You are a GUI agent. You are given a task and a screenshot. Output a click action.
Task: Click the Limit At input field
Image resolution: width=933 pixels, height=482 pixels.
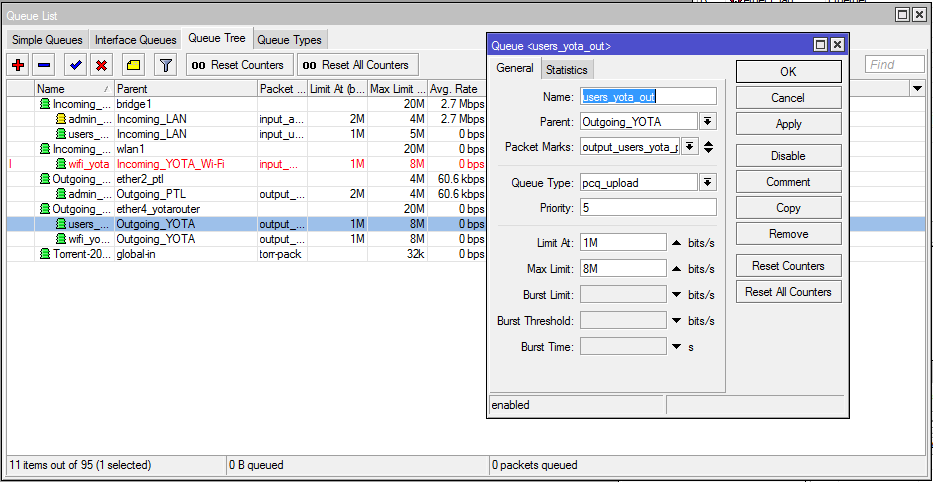(623, 242)
